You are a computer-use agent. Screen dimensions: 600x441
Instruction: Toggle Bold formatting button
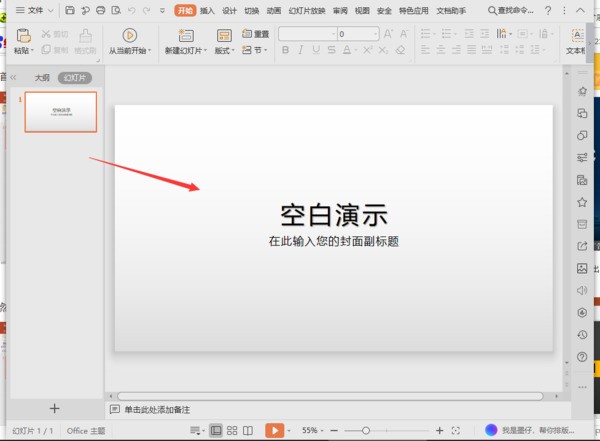click(286, 50)
